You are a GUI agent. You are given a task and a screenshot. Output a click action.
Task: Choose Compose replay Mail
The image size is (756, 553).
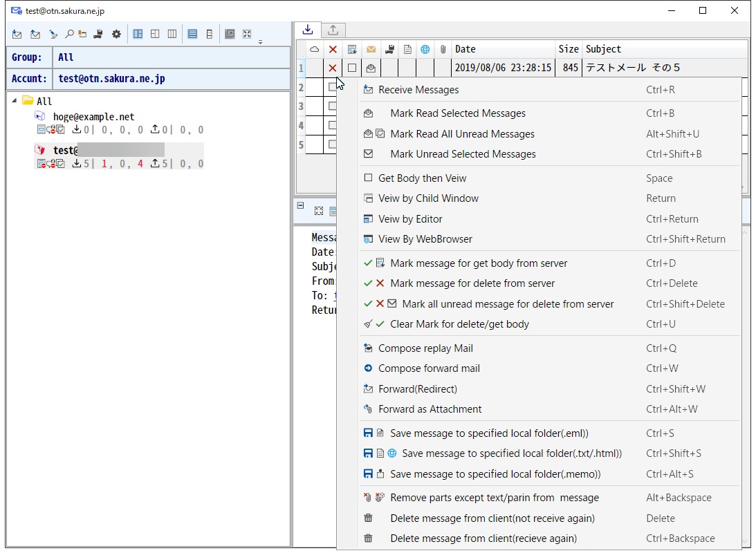pos(550,348)
